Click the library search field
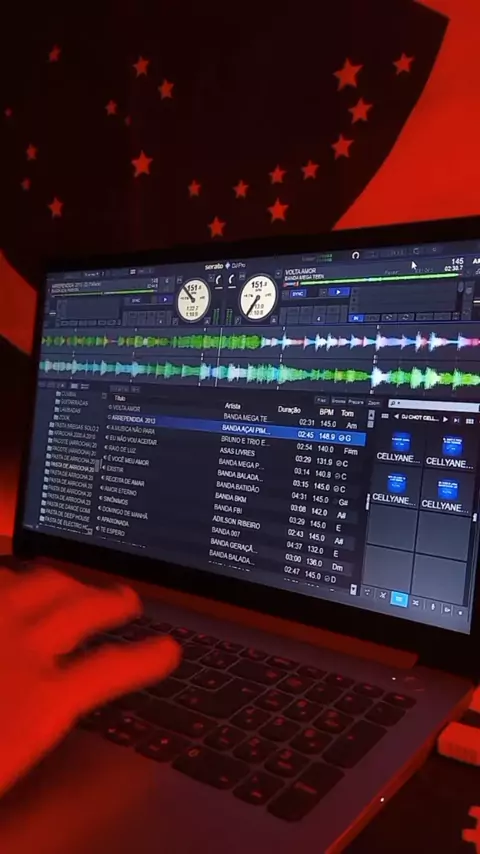480x854 pixels. coord(434,405)
